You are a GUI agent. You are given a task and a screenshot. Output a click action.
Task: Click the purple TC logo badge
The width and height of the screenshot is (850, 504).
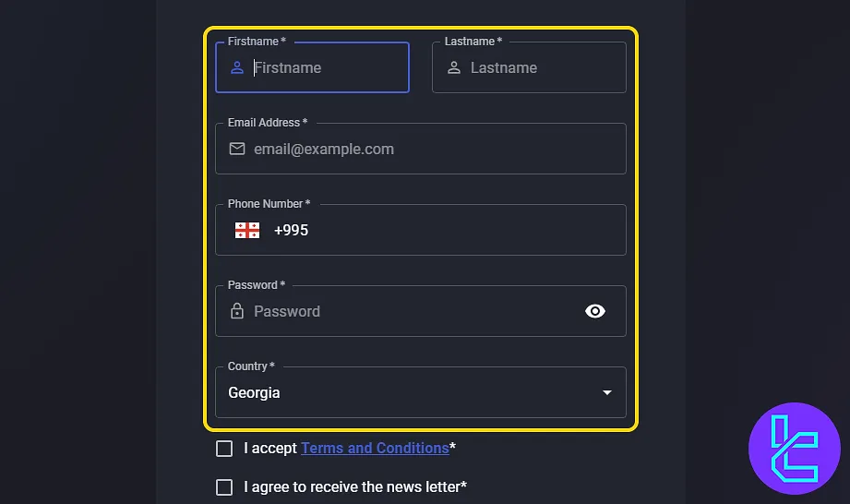pos(794,449)
